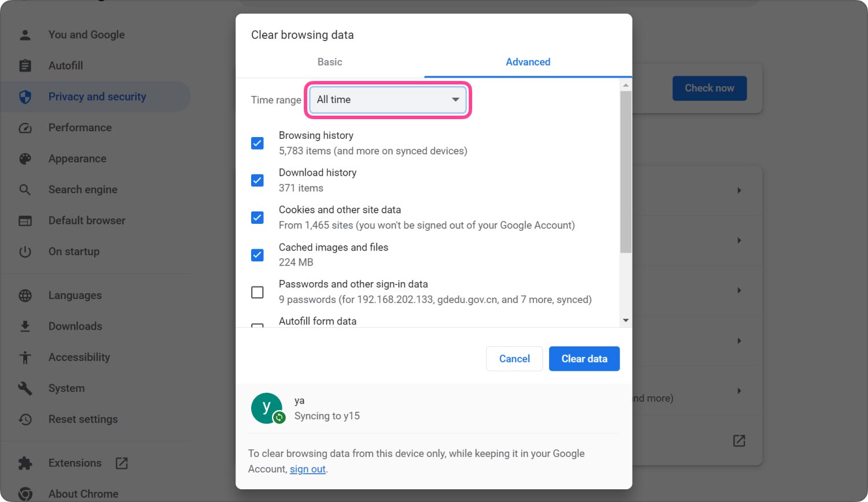Click the Languages globe icon
868x502 pixels.
(x=25, y=296)
